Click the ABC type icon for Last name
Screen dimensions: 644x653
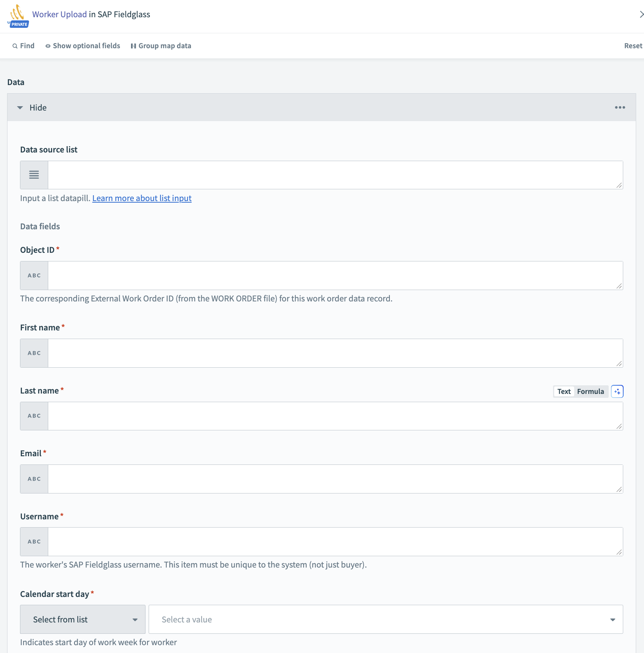click(34, 415)
